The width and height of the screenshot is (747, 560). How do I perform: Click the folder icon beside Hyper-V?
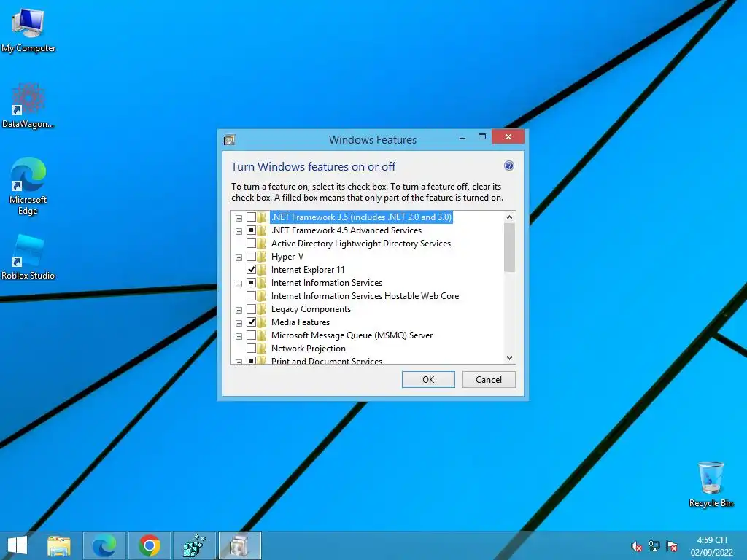(x=262, y=257)
